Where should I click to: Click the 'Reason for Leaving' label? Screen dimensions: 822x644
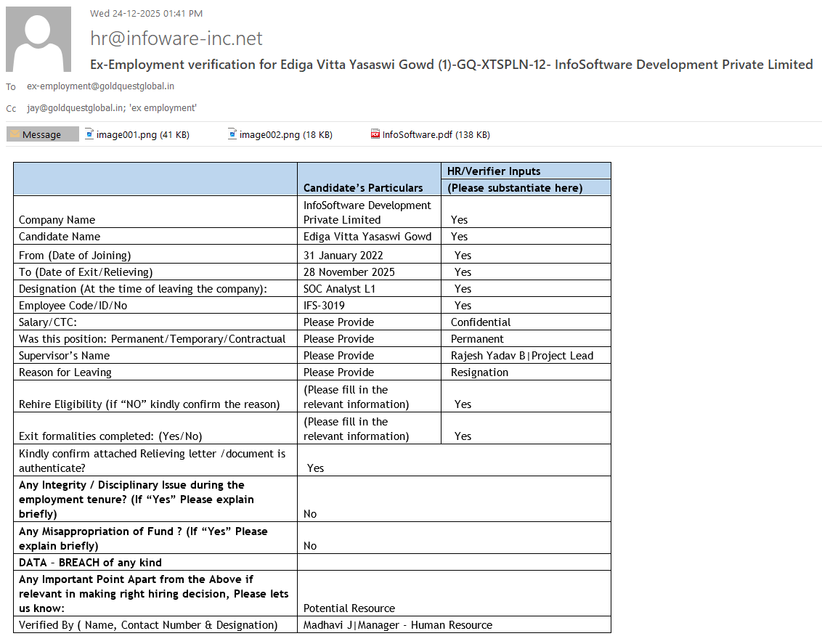tap(65, 372)
